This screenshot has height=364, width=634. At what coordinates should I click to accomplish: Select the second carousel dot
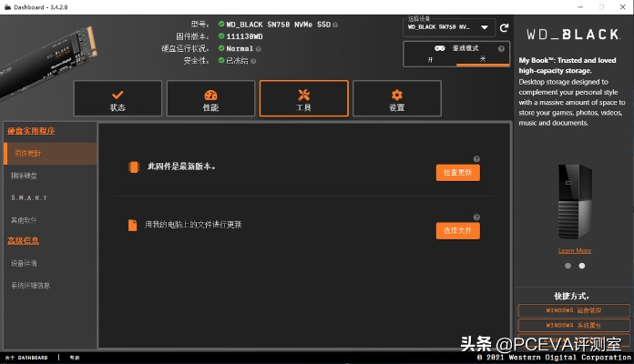(x=582, y=266)
